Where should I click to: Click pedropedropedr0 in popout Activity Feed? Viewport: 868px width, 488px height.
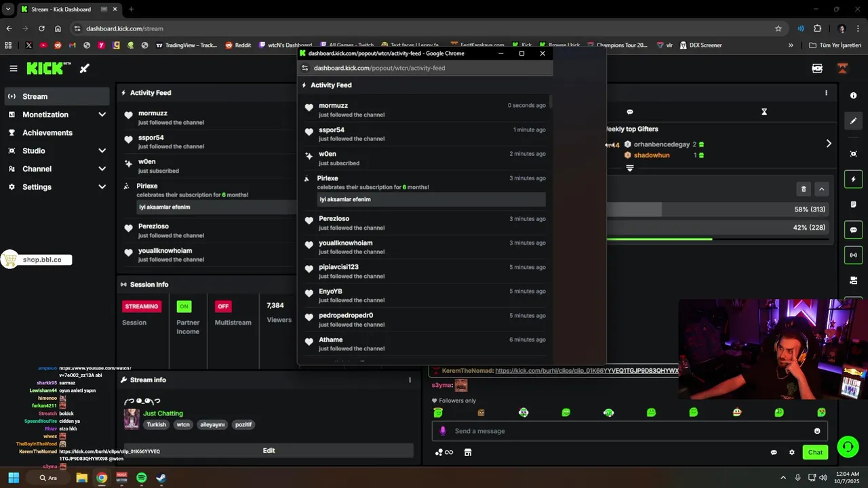[x=346, y=315]
